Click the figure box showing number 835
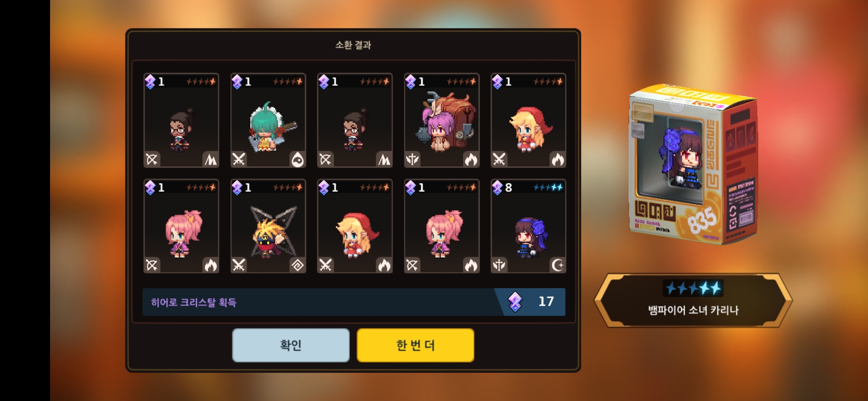 click(x=693, y=164)
